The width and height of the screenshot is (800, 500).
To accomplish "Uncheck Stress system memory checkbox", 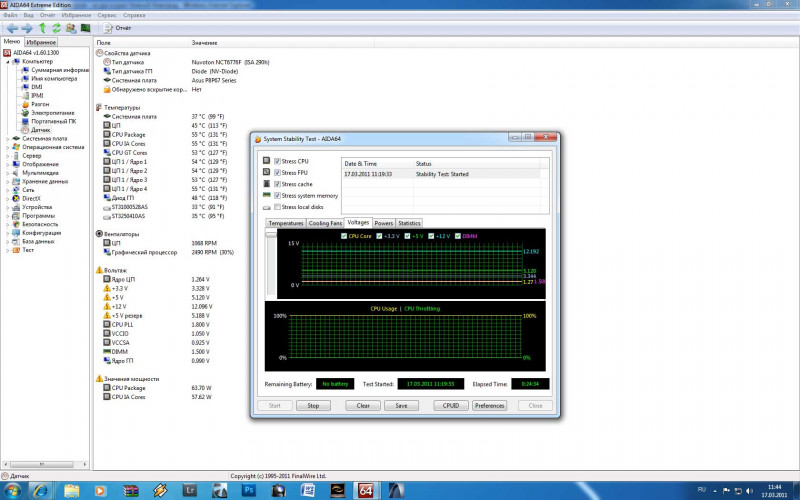I will pos(278,196).
